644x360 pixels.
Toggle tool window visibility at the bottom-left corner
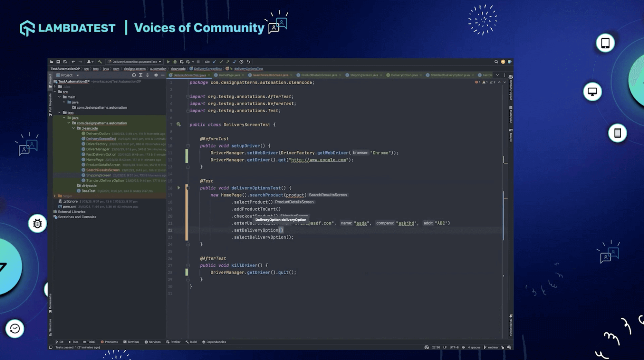click(x=51, y=347)
